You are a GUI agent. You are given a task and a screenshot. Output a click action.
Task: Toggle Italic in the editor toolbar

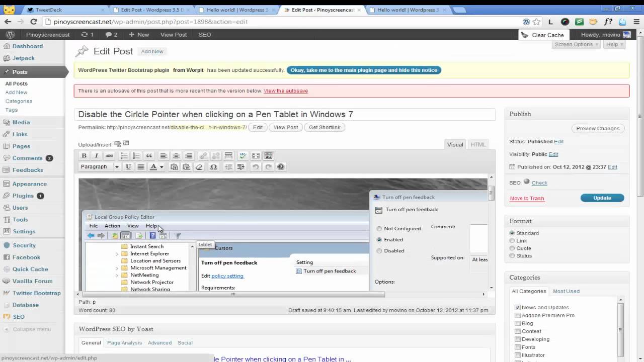pos(96,156)
